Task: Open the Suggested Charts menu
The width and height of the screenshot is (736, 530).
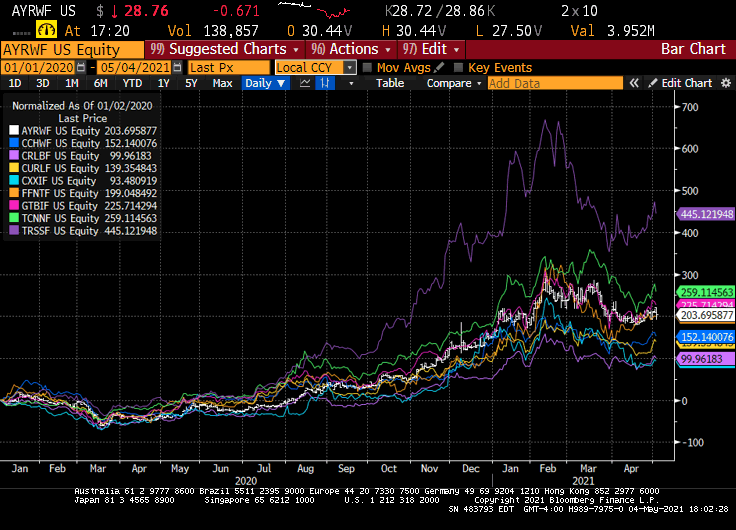Action: point(224,49)
